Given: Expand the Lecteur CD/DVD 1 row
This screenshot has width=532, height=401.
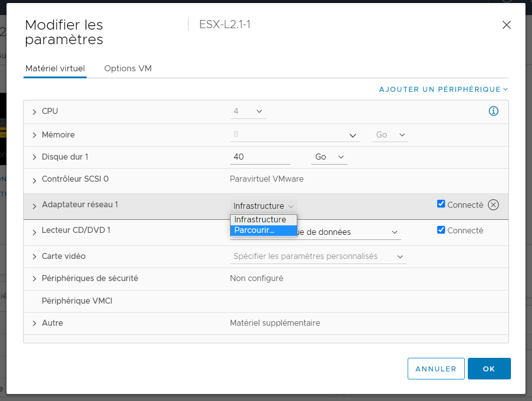Looking at the screenshot, I should pyautogui.click(x=34, y=232).
